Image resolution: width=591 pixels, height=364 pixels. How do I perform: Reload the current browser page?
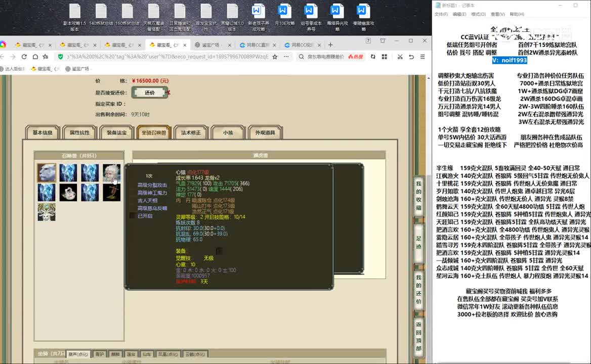24,57
